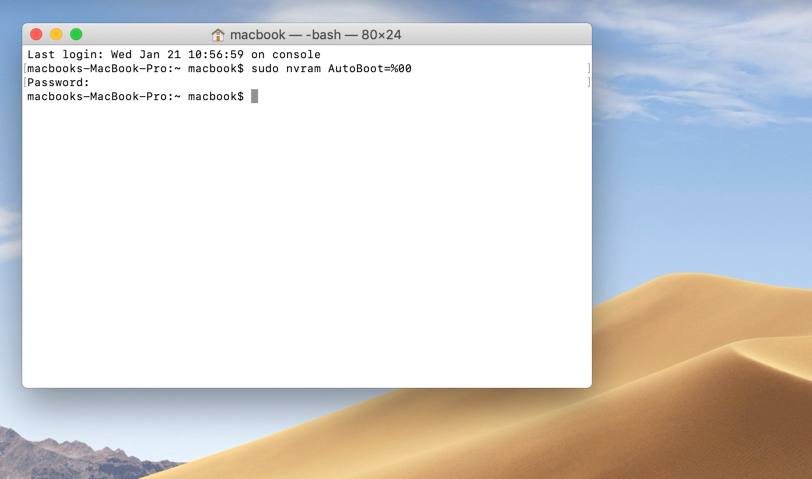812x479 pixels.
Task: Click the word "nvram" in the command
Action: tap(303, 68)
